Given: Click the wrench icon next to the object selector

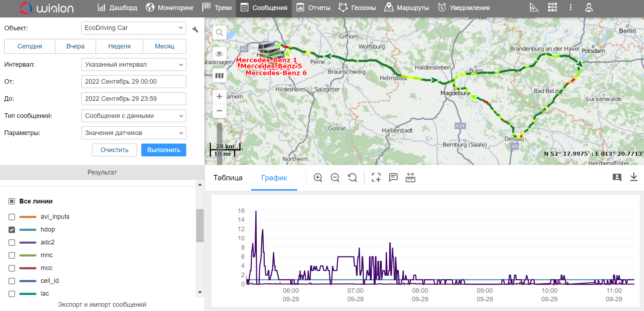Looking at the screenshot, I should click(195, 29).
